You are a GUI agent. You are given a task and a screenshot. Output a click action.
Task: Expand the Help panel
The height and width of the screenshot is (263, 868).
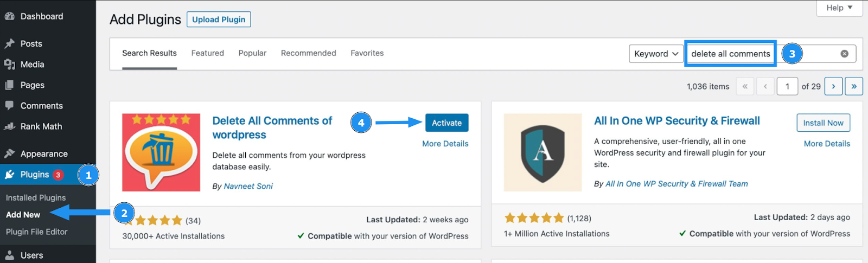839,8
